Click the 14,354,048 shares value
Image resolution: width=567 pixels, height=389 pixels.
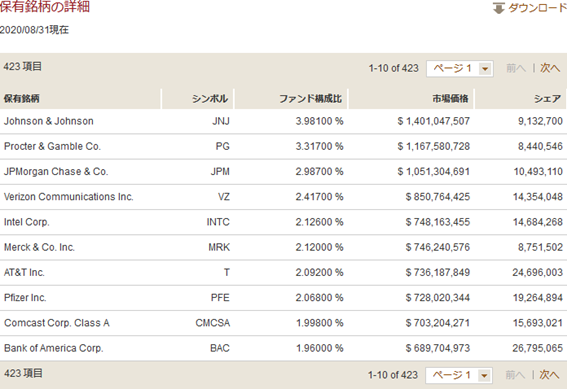pos(538,197)
